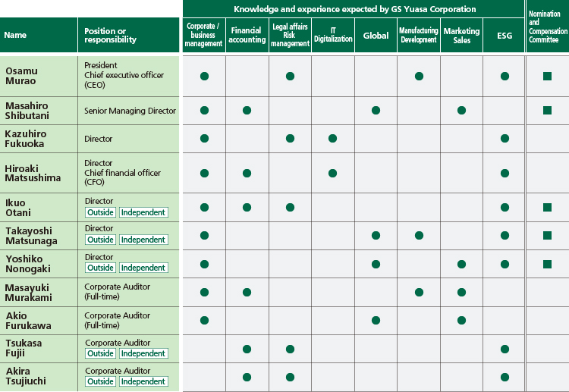
Task: Click Tsukasa Fujii's ESG dot
Action: point(505,350)
